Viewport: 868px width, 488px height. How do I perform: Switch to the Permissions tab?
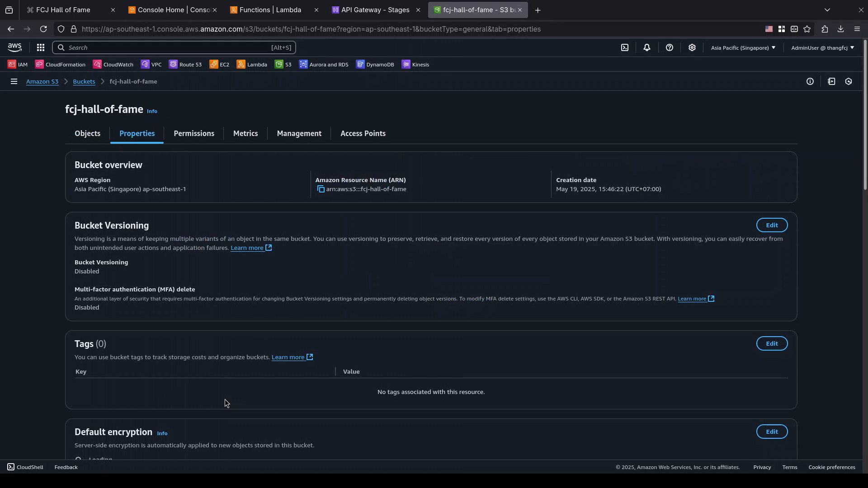click(194, 134)
